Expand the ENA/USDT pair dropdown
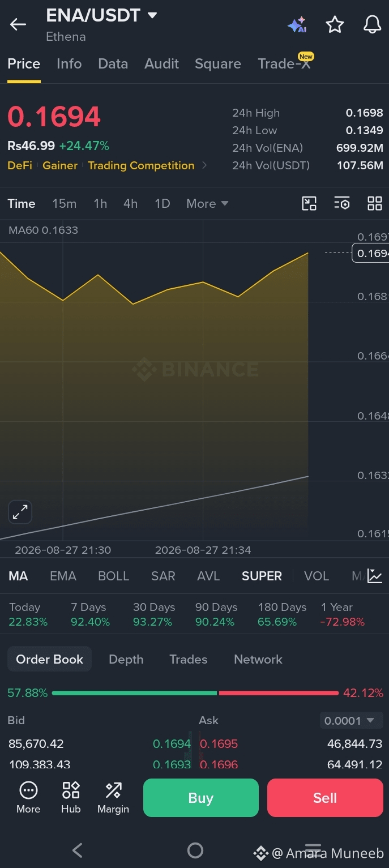The width and height of the screenshot is (389, 868). coord(152,15)
